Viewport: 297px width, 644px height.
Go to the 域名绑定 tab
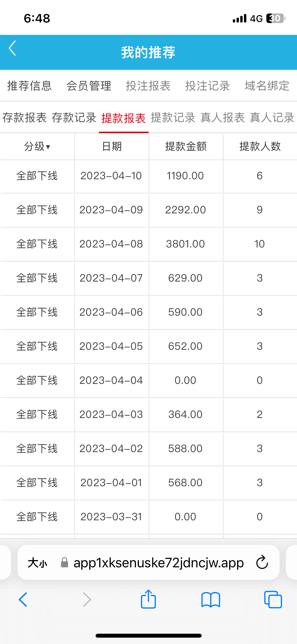[267, 86]
